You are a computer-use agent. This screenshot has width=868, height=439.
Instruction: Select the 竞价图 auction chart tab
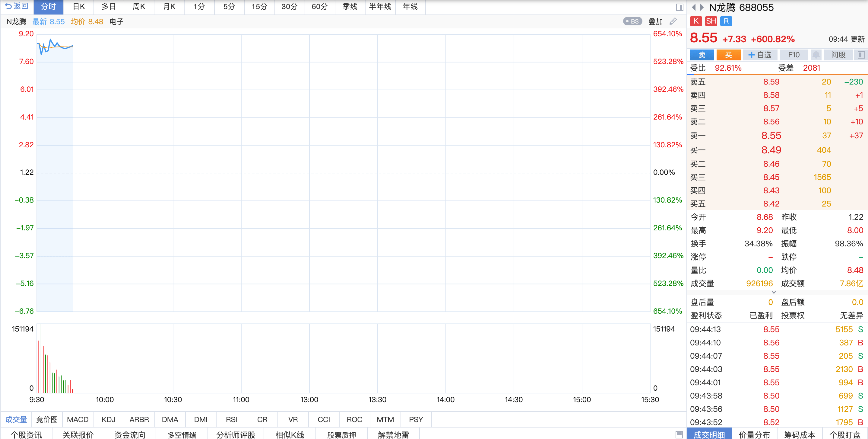tap(47, 419)
